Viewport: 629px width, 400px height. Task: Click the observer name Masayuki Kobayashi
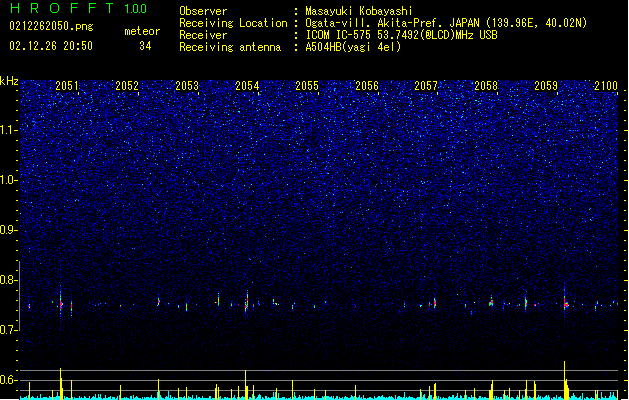[359, 11]
